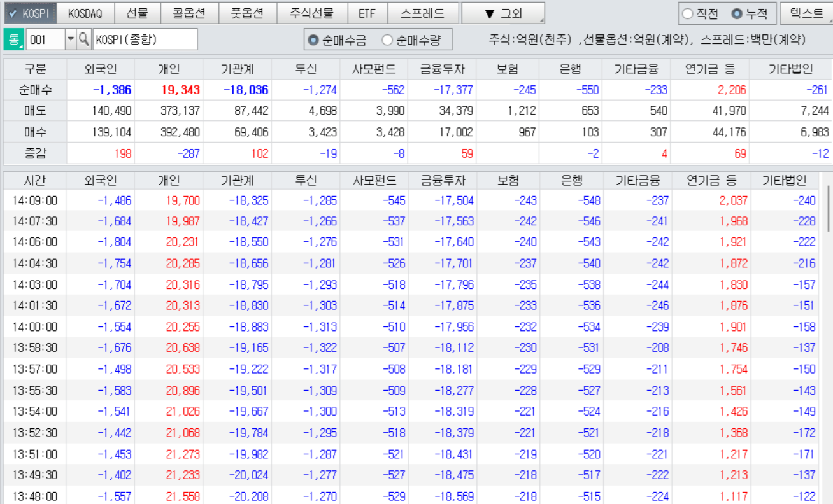Click the vertical scrollbar of the time table

pos(828,210)
